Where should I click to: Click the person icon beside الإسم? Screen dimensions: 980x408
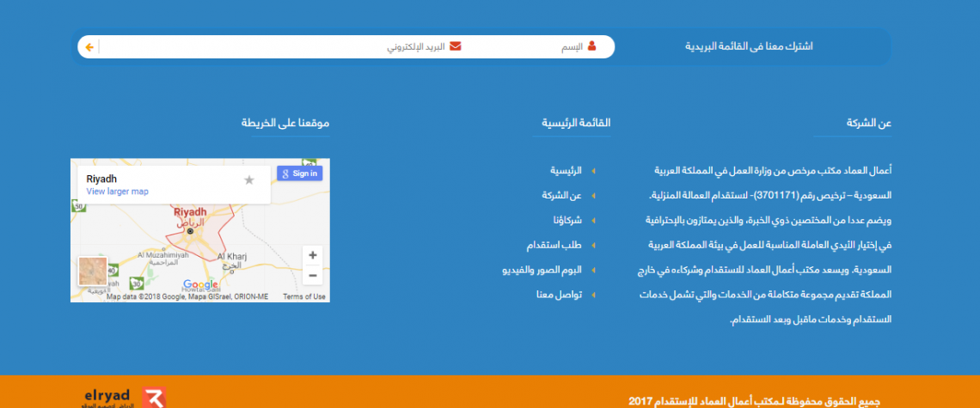pos(591,46)
